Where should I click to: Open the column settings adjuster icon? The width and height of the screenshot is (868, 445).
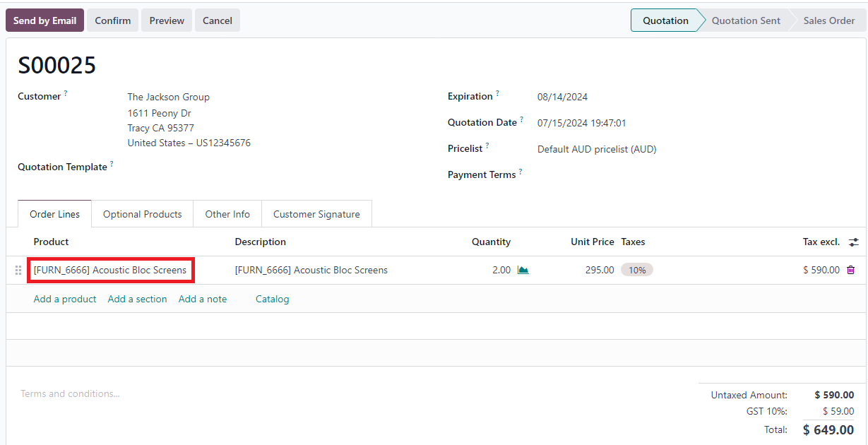[x=854, y=242]
